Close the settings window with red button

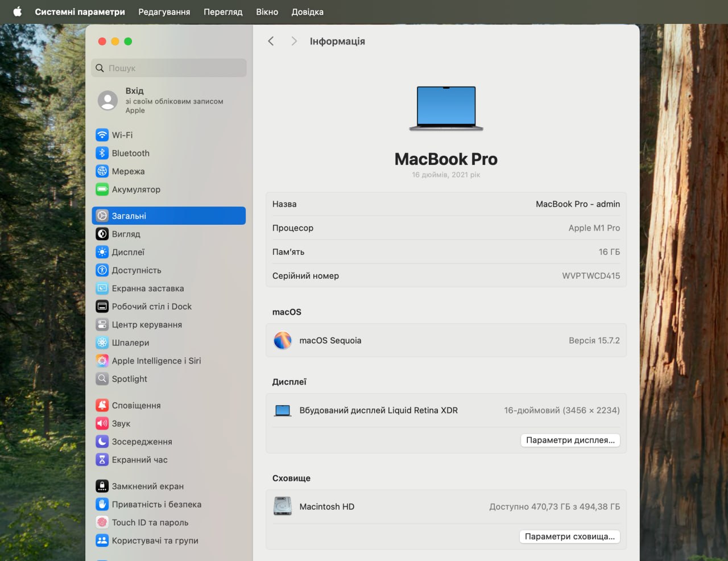pyautogui.click(x=102, y=41)
